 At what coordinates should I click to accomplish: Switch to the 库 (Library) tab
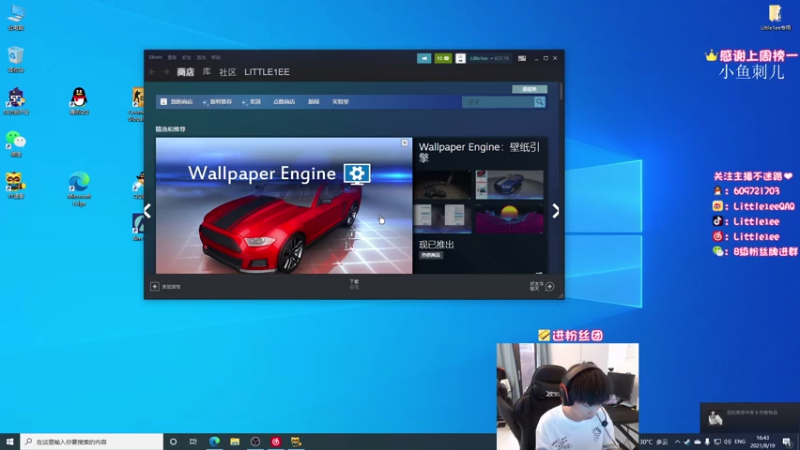(x=207, y=72)
